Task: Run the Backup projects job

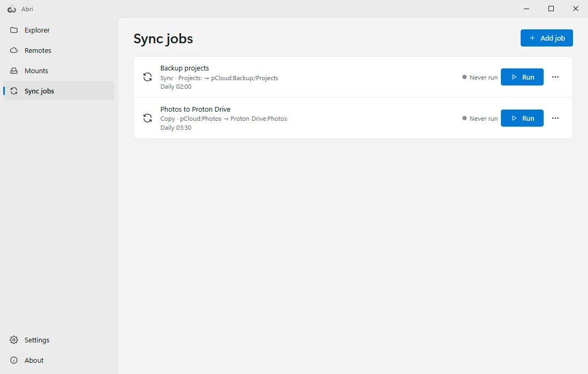Action: click(522, 77)
